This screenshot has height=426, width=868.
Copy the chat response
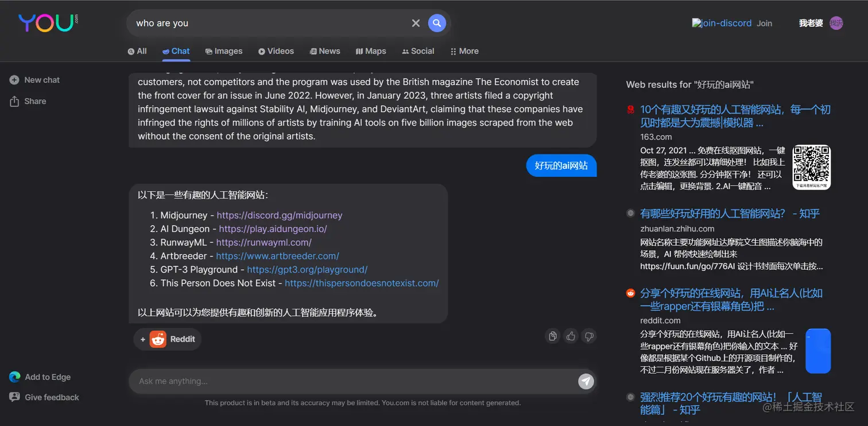point(552,336)
